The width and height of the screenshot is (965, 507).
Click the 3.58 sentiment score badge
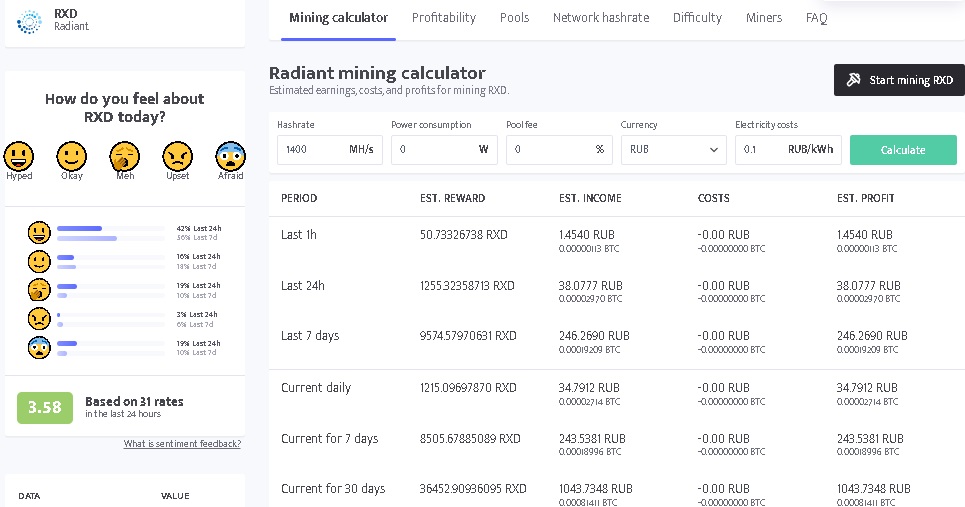(44, 407)
